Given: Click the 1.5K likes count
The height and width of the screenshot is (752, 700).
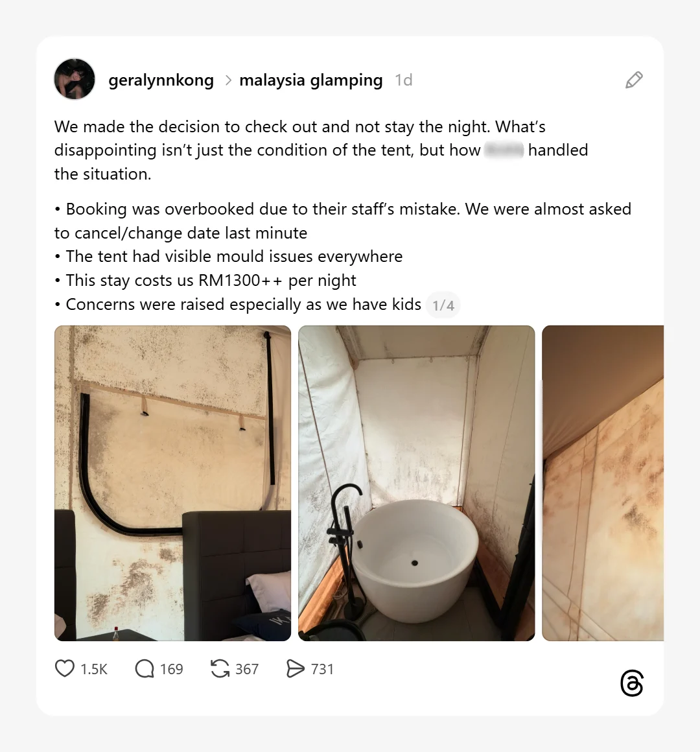Looking at the screenshot, I should (94, 669).
